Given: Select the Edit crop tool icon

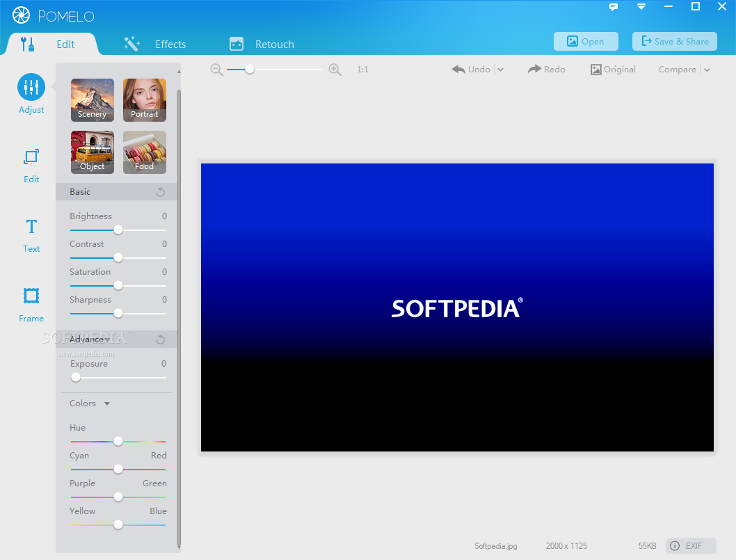Looking at the screenshot, I should coord(31,157).
